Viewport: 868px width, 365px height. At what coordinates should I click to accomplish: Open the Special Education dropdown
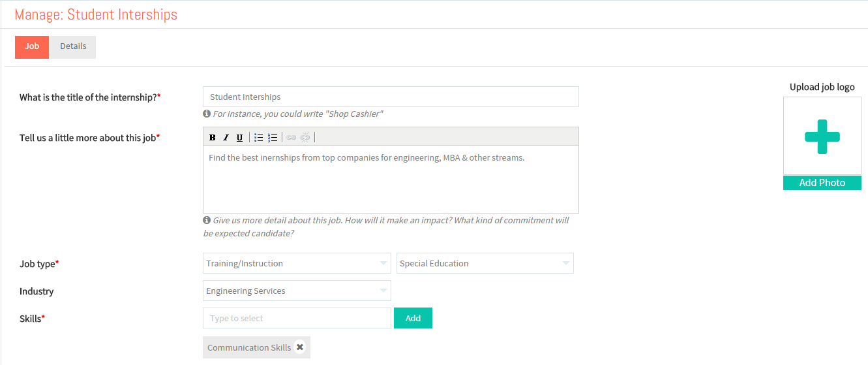pyautogui.click(x=485, y=263)
